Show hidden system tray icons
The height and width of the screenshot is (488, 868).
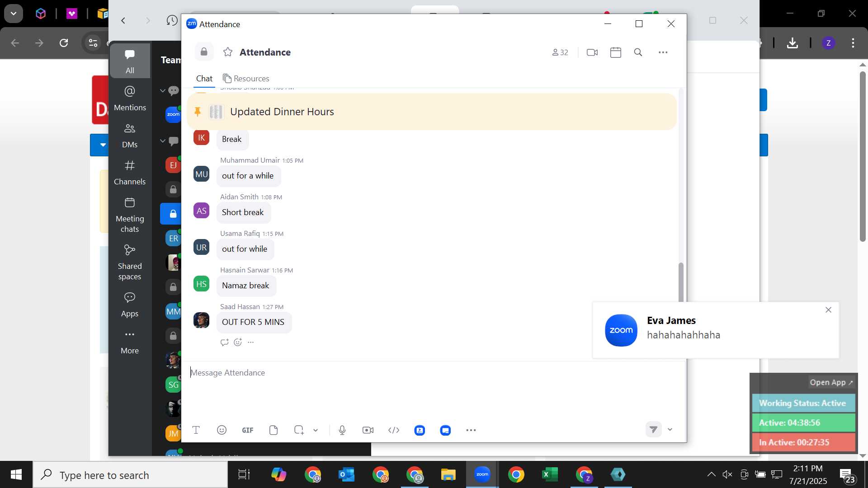coord(711,474)
